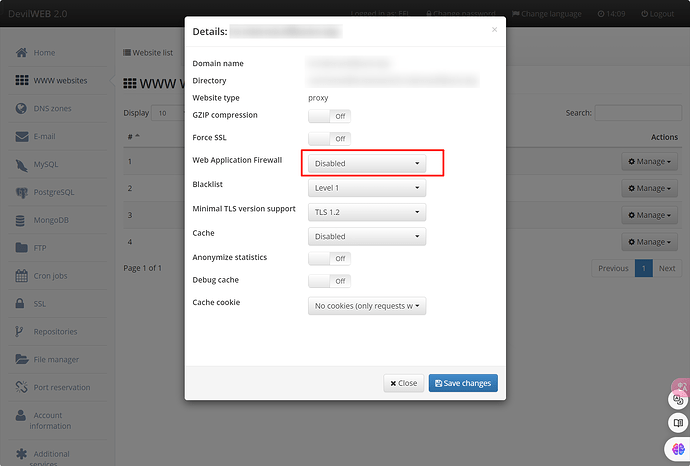The height and width of the screenshot is (466, 690).
Task: Click the Home house icon in sidebar
Action: click(21, 53)
